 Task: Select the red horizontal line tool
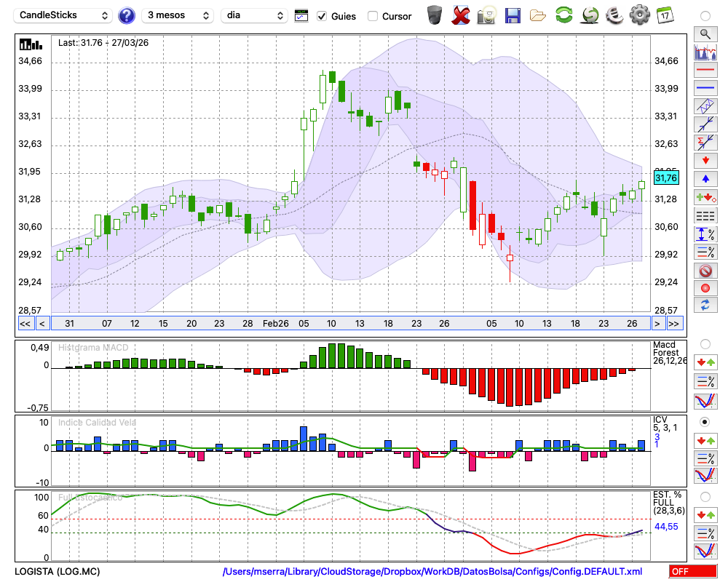(705, 70)
